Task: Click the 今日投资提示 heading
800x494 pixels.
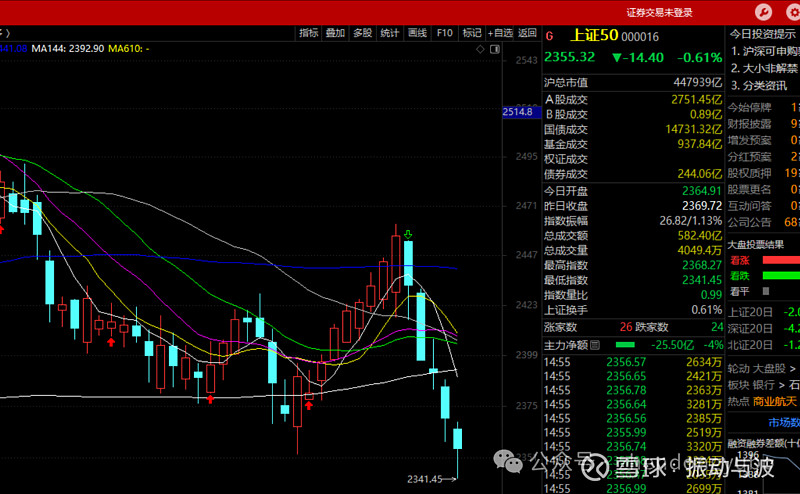Action: (763, 34)
